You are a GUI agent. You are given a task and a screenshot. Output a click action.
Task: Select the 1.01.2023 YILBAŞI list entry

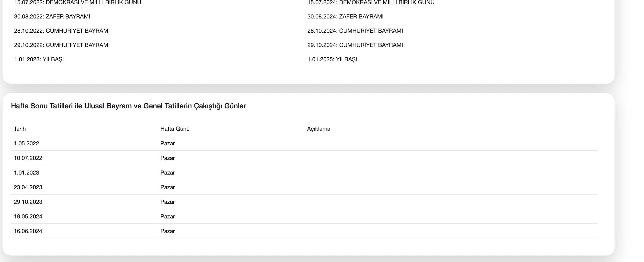point(39,59)
